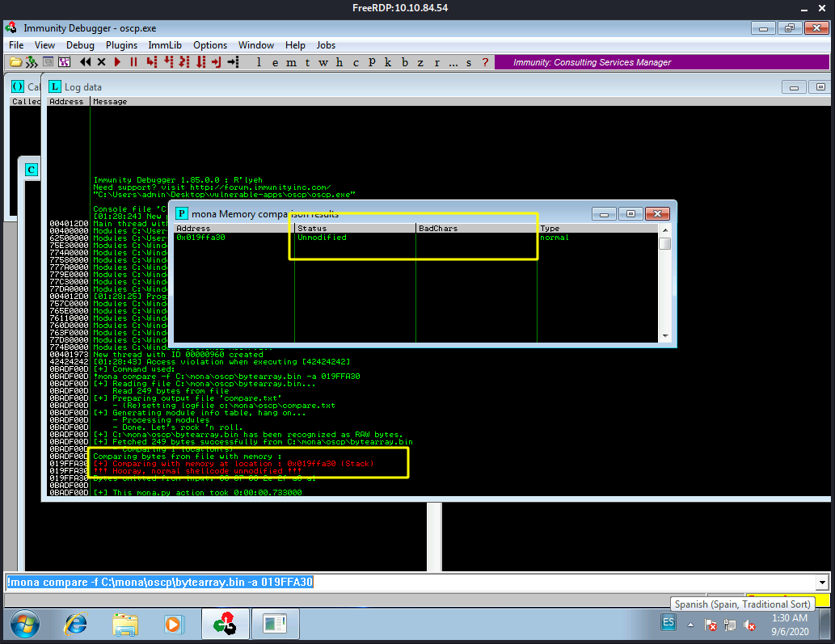Open the Window menu

256,45
